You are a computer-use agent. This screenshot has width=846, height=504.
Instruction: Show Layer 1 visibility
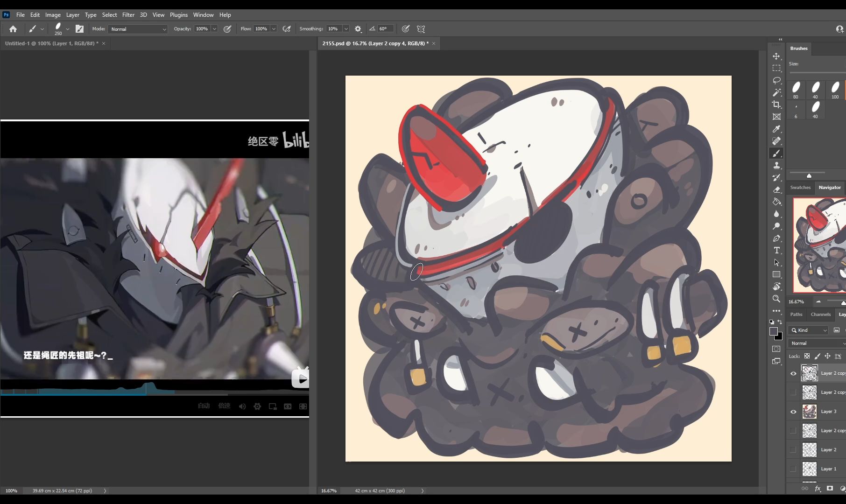pyautogui.click(x=793, y=469)
